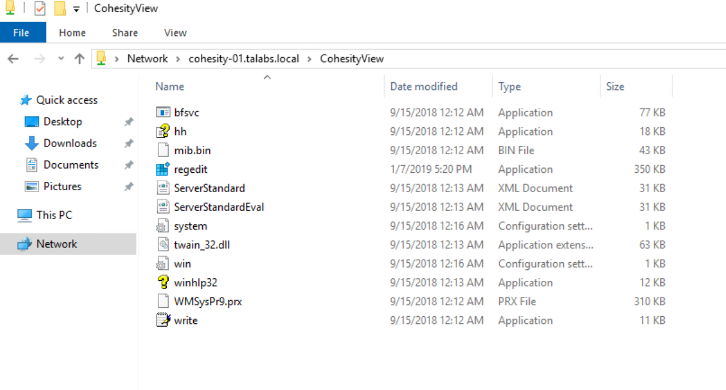Select Quick access in navigation pane
Screen dimensions: 726x390
(x=67, y=100)
